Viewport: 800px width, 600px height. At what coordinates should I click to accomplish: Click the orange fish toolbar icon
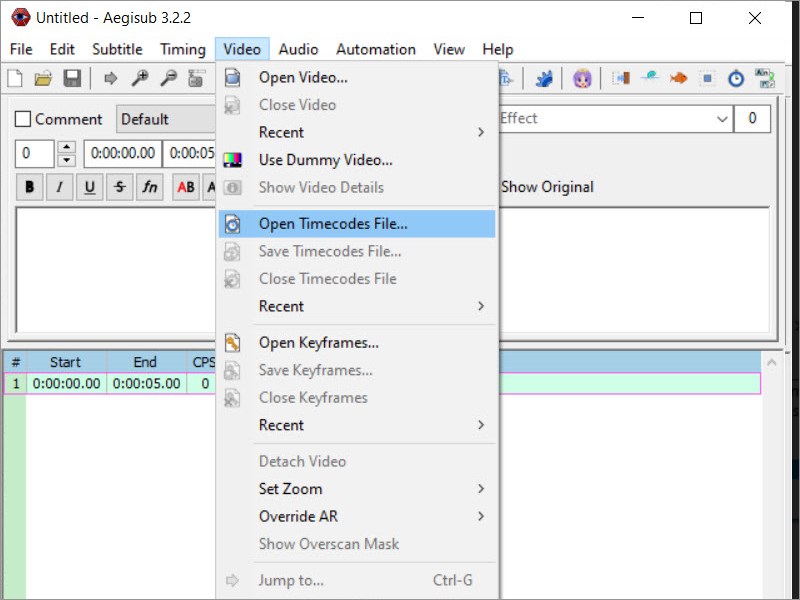coord(679,78)
